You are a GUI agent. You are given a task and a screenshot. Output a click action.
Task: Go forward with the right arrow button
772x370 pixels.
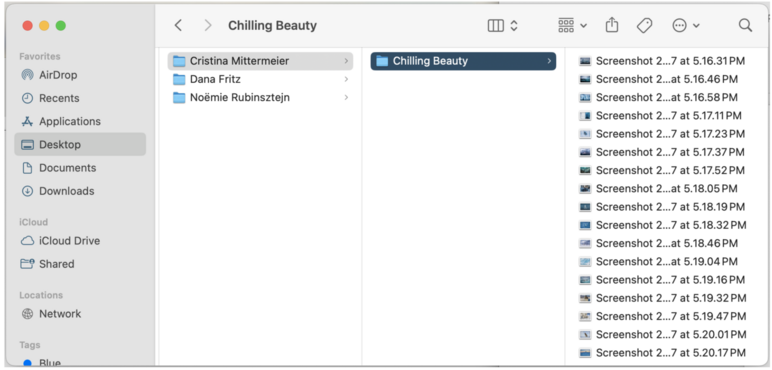pos(208,26)
